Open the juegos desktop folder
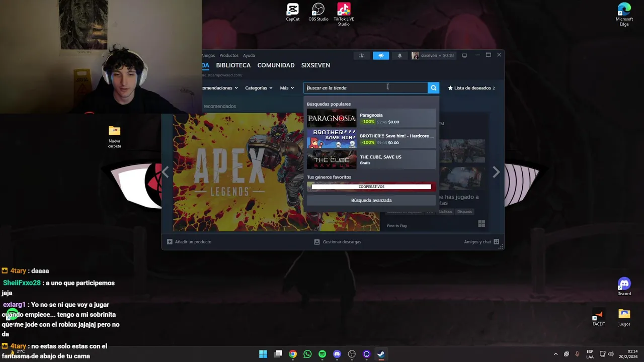This screenshot has width=644, height=362. click(x=624, y=318)
